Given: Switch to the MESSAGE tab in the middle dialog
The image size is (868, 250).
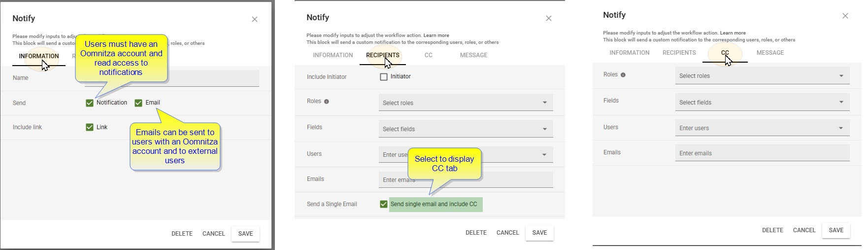Looking at the screenshot, I should pos(473,55).
